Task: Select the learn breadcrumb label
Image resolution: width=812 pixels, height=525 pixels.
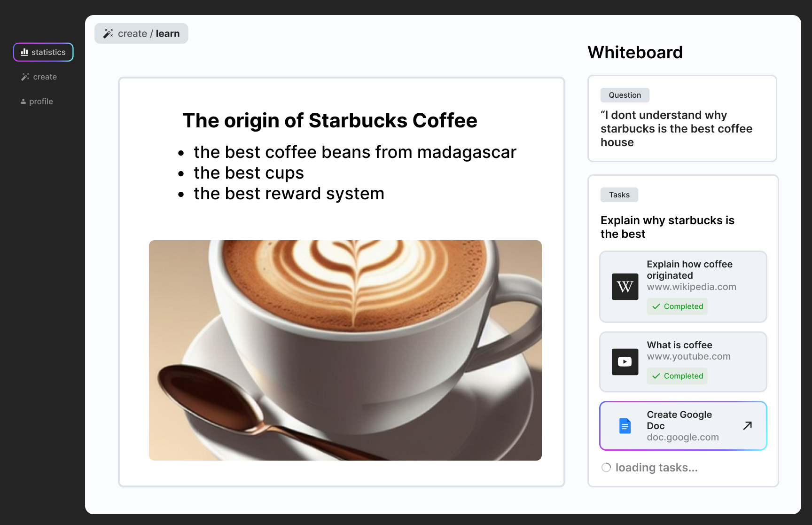Action: (168, 33)
